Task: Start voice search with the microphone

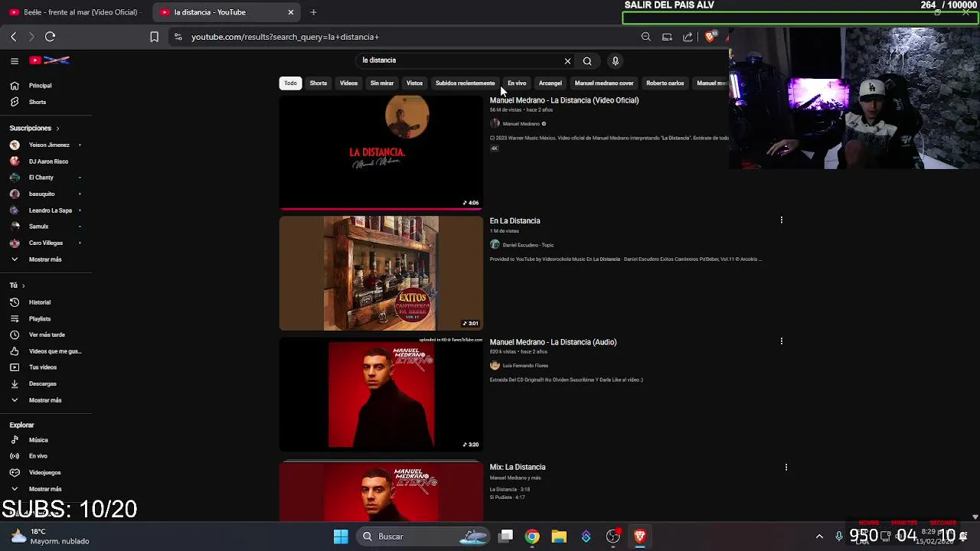Action: point(615,60)
